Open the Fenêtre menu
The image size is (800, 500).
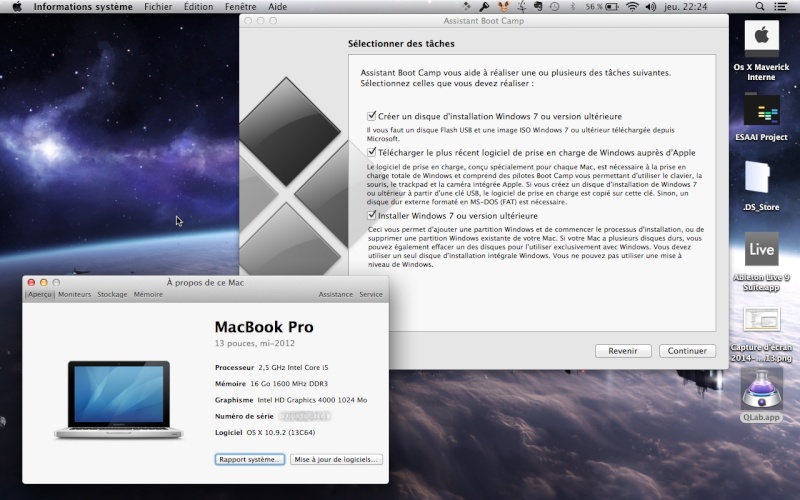pyautogui.click(x=240, y=7)
